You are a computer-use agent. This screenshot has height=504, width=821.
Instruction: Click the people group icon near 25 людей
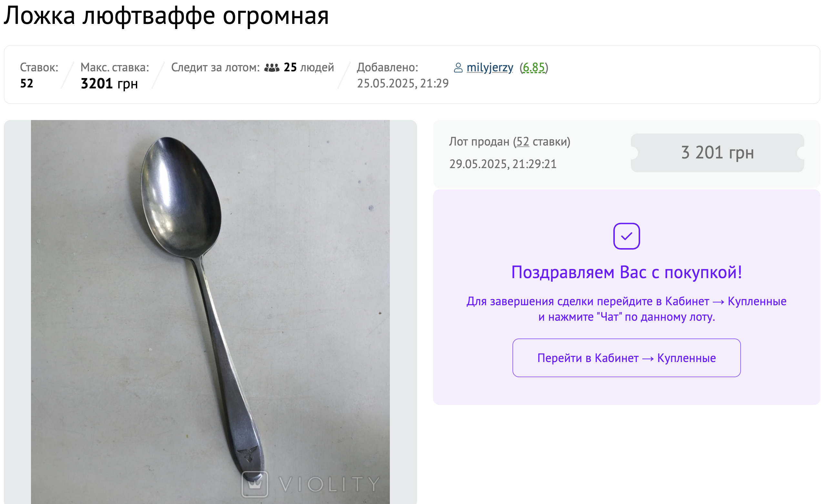(272, 68)
